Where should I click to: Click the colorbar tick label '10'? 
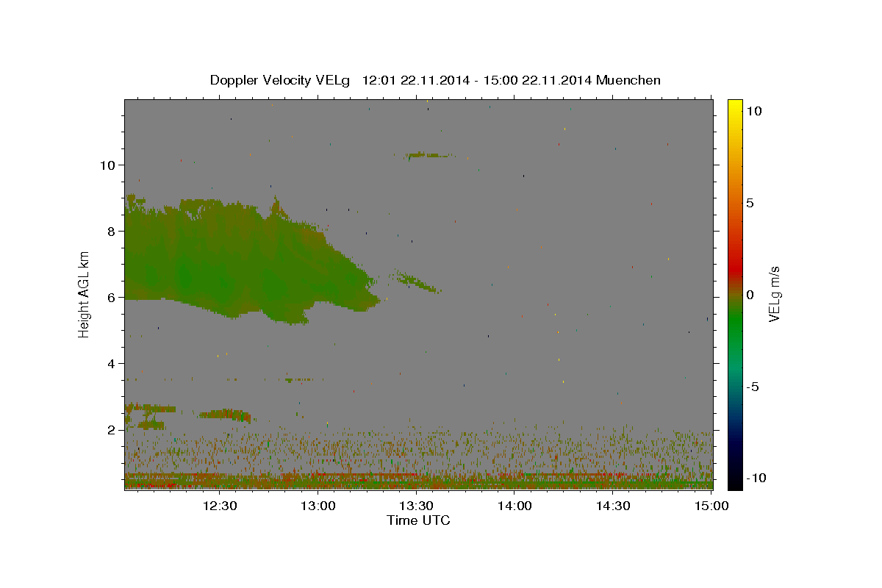753,111
